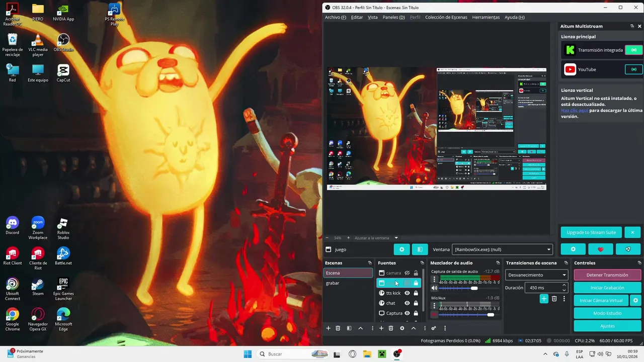Open Escenas toolbar three-dot menu

point(373,328)
